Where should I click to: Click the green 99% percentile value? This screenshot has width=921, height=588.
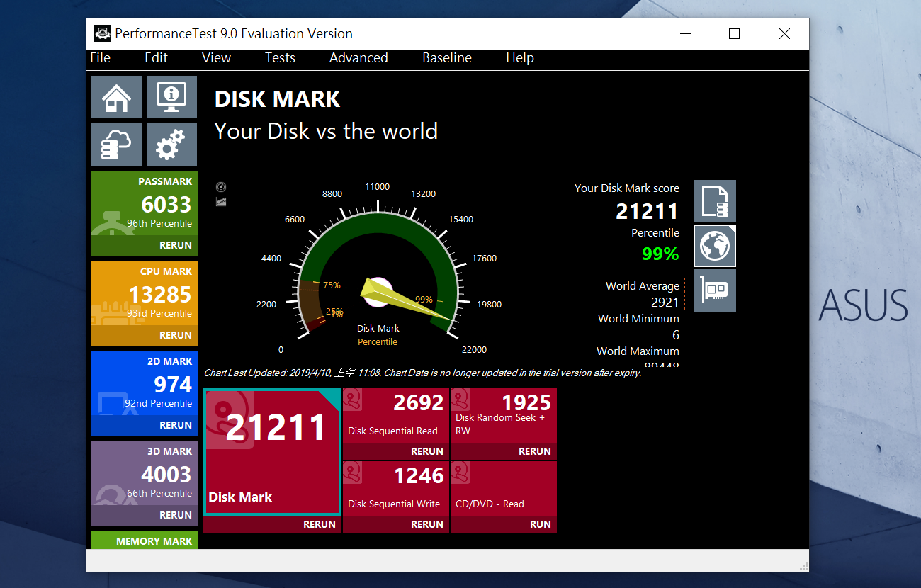click(x=660, y=254)
